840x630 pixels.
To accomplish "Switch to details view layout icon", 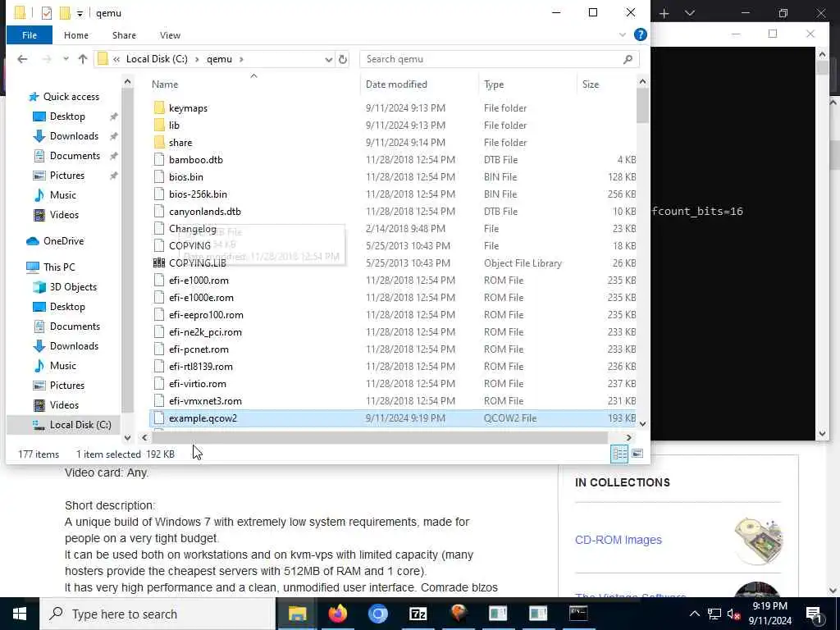I will [x=619, y=454].
